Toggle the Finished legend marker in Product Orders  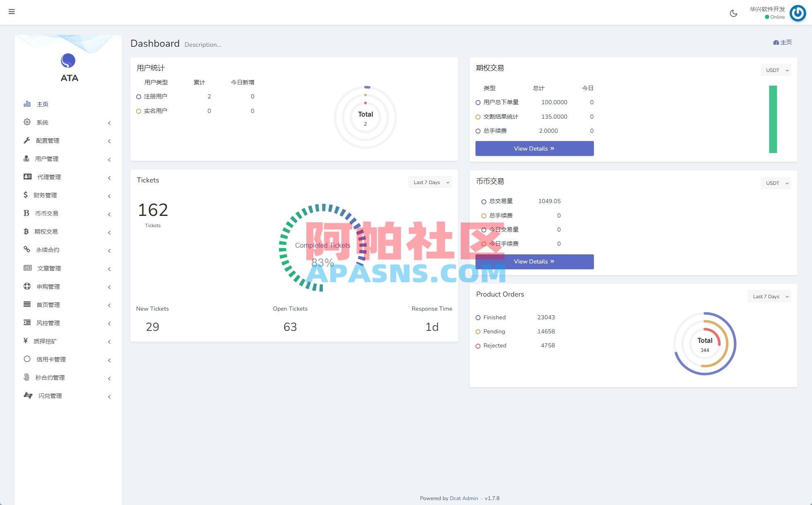pos(478,317)
